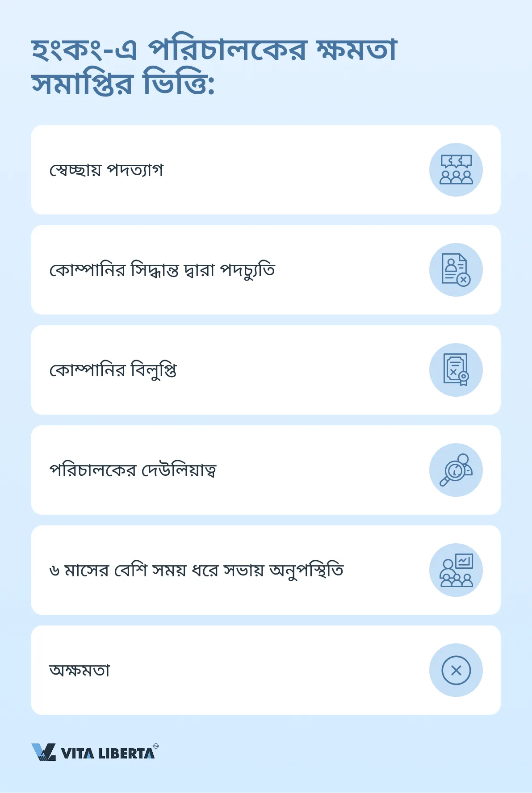Viewport: 532px width, 793px height.
Task: Click the magnifying glass person icon
Action: coord(456,470)
